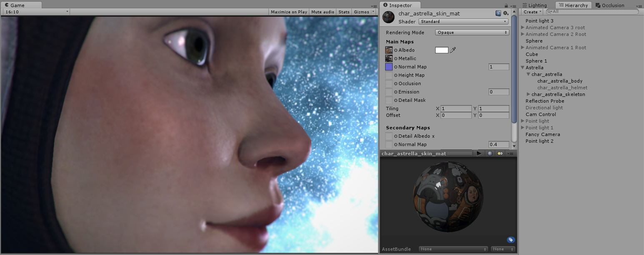Toggle the preview lighting mode button
644x255 pixels.
click(500, 154)
